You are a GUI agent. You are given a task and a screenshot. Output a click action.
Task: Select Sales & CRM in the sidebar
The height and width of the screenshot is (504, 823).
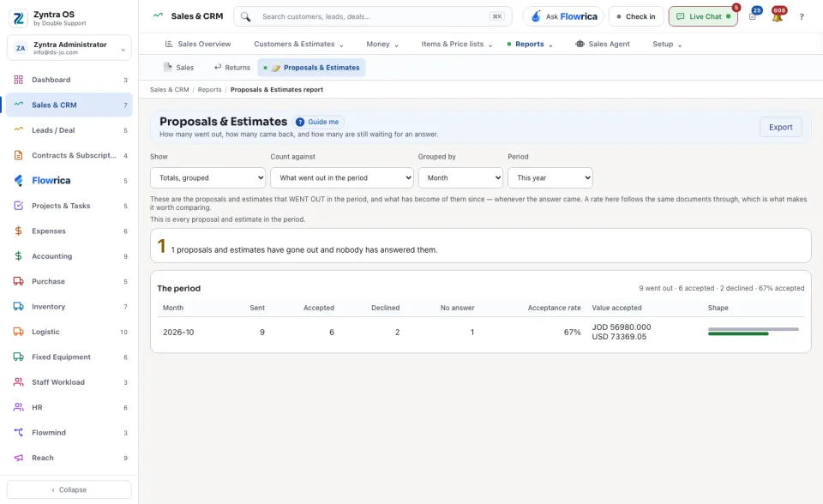pyautogui.click(x=69, y=105)
